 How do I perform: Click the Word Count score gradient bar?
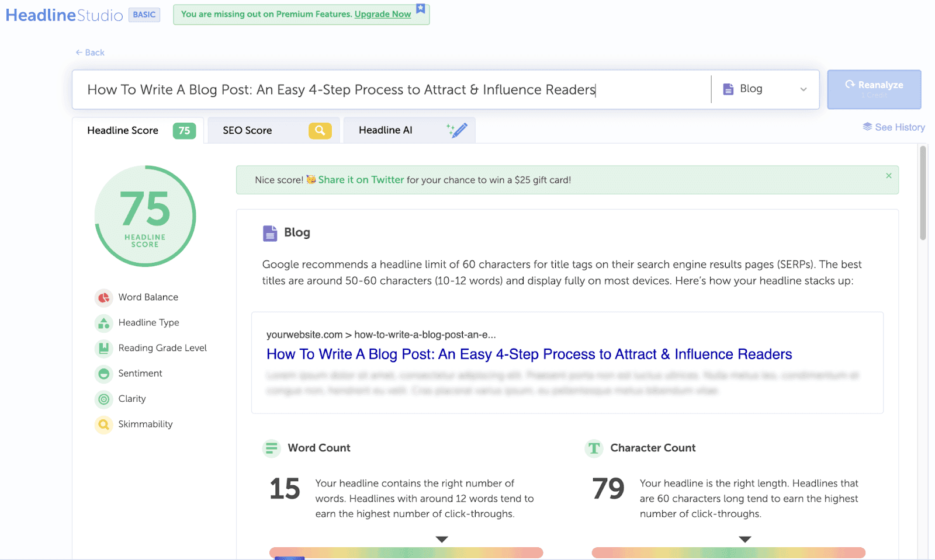(x=406, y=552)
